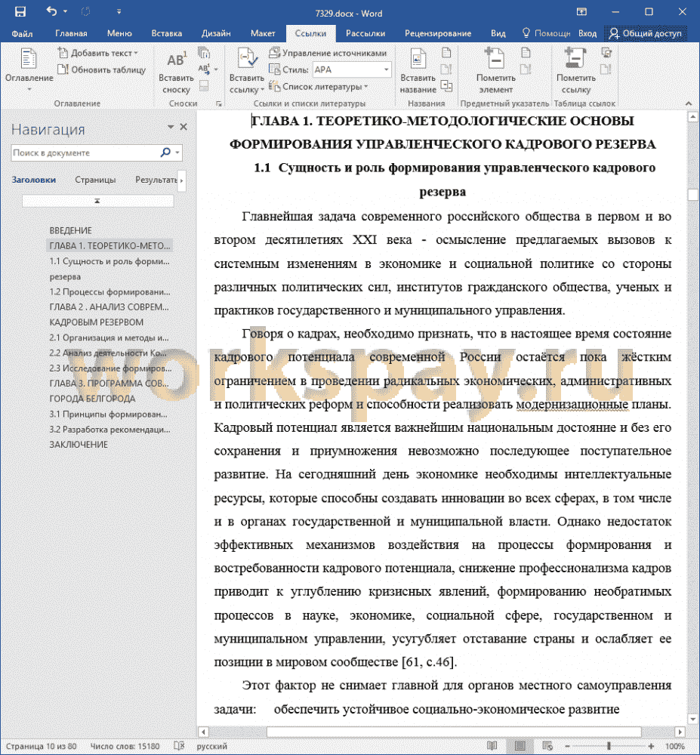Undo the last action
This screenshot has width=700, height=755.
pyautogui.click(x=51, y=11)
